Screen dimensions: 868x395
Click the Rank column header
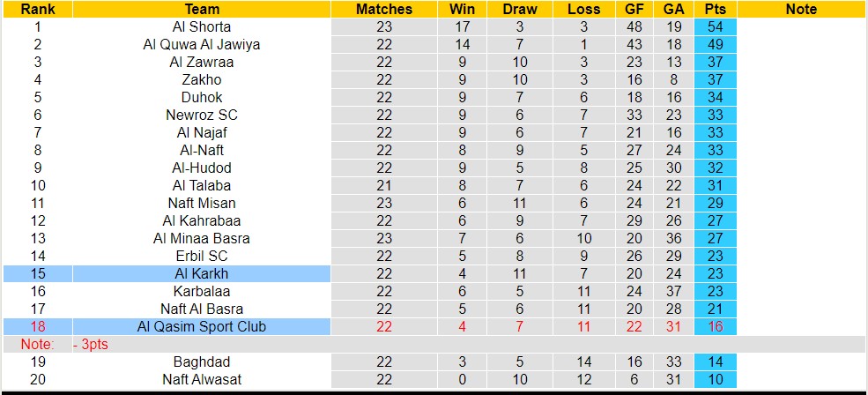click(37, 9)
